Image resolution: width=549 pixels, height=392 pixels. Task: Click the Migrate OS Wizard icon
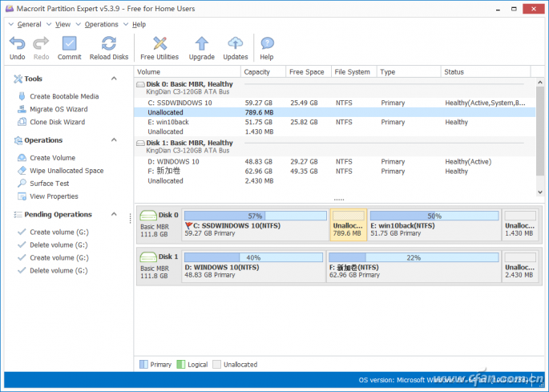pos(22,109)
